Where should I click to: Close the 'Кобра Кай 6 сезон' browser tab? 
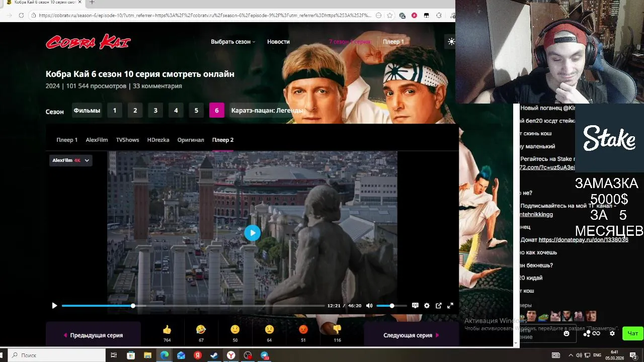click(x=79, y=3)
